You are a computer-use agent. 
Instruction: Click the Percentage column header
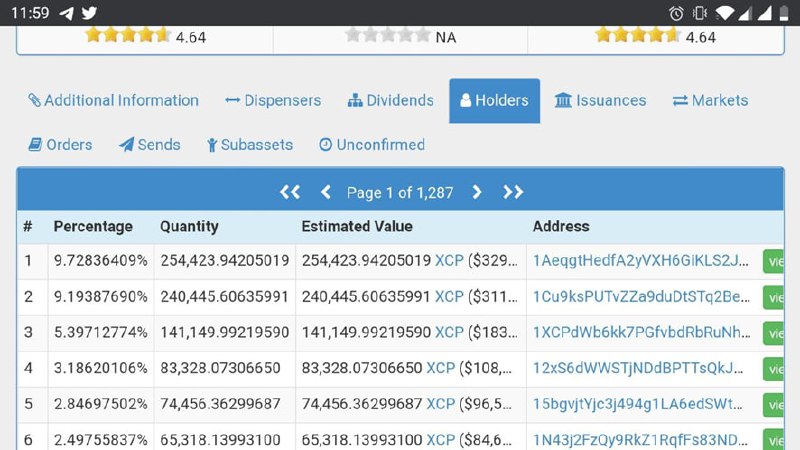[x=93, y=227]
